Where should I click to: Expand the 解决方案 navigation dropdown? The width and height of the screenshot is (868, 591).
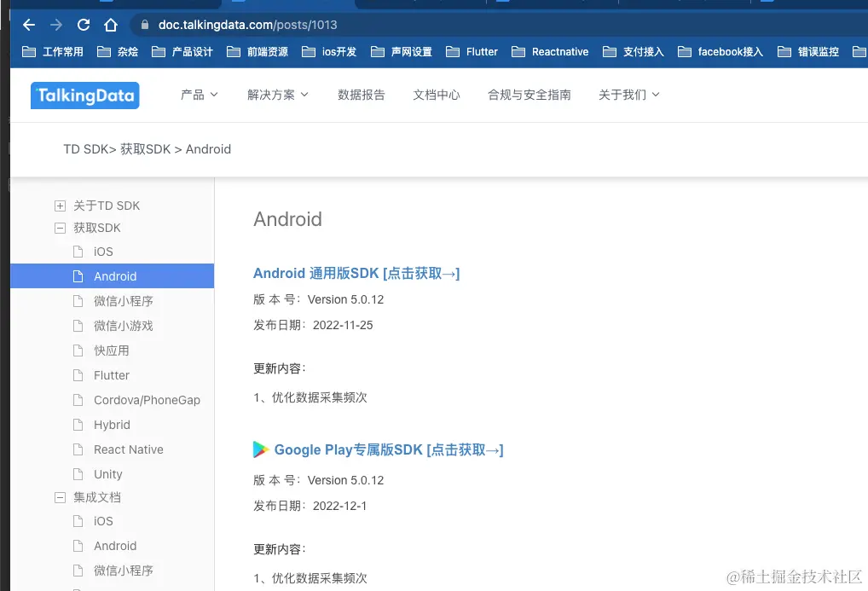277,95
